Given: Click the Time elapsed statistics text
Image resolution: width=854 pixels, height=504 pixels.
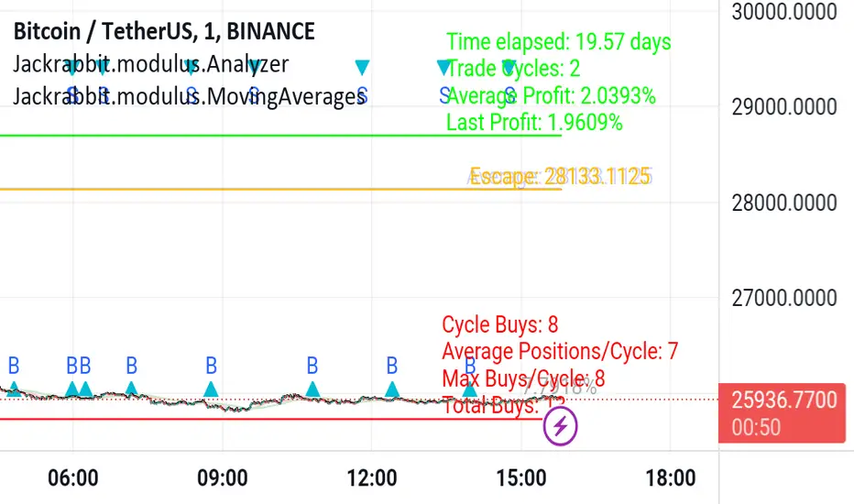Looking at the screenshot, I should pos(559,42).
